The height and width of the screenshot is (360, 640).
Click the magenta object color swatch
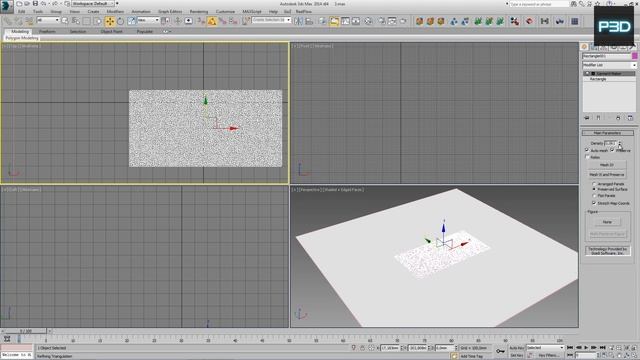634,56
